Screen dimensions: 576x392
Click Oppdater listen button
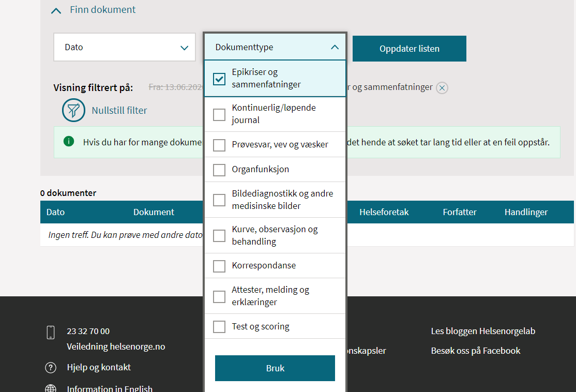409,49
